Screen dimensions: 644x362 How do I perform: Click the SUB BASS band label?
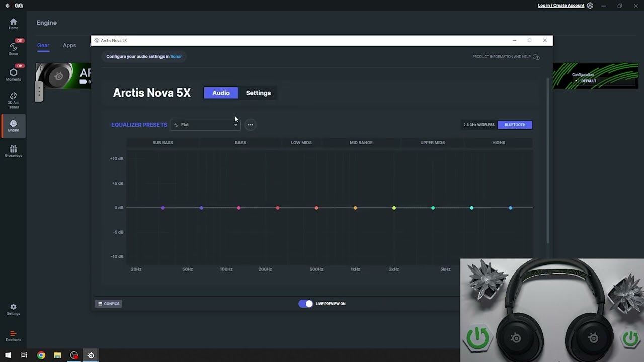[163, 143]
